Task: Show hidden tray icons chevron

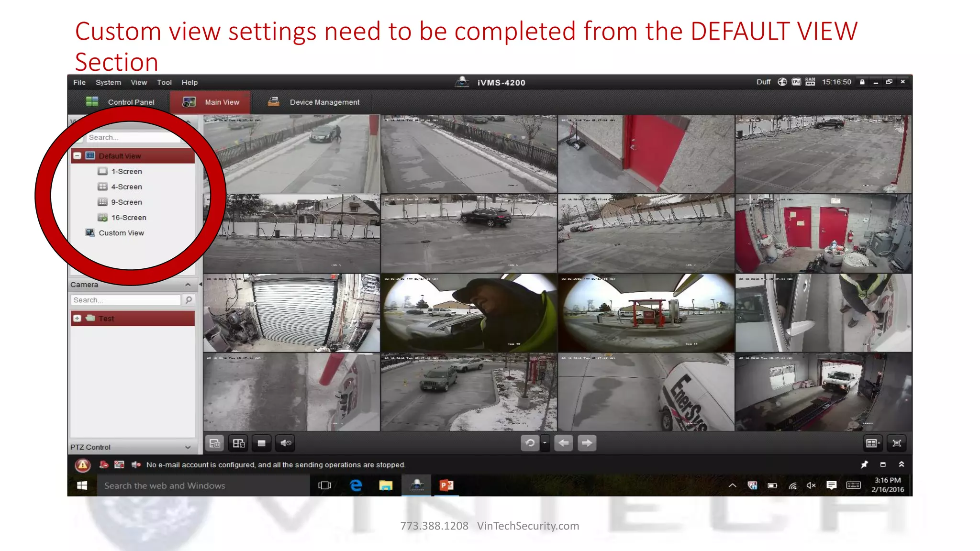Action: pyautogui.click(x=732, y=485)
